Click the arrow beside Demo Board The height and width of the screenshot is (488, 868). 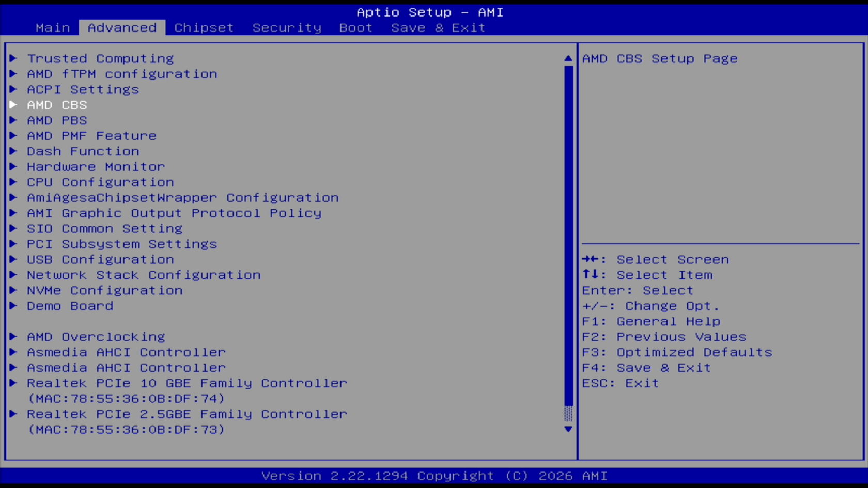[x=13, y=306]
